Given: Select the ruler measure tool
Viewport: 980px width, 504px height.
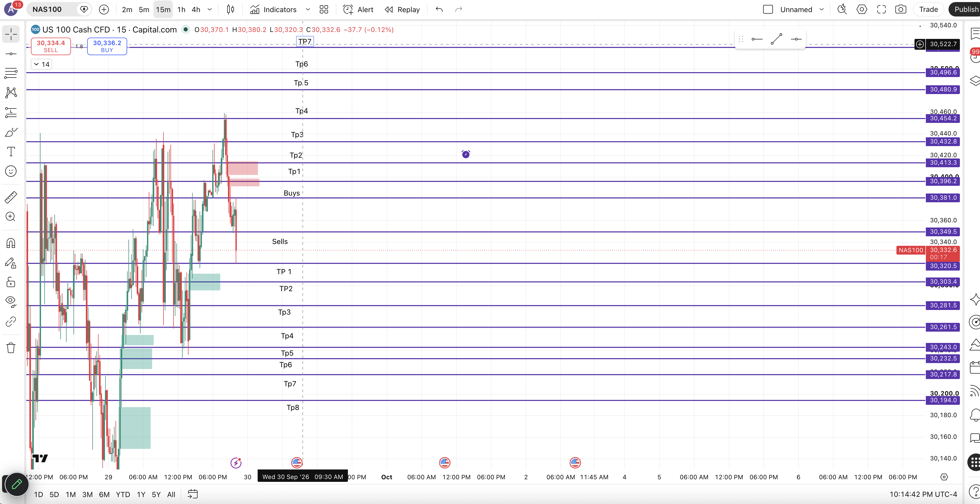Looking at the screenshot, I should 11,197.
